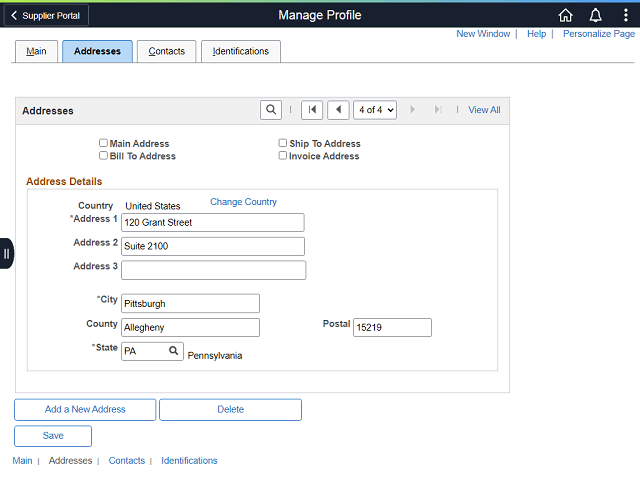Open State lookup magnifier icon

click(173, 351)
